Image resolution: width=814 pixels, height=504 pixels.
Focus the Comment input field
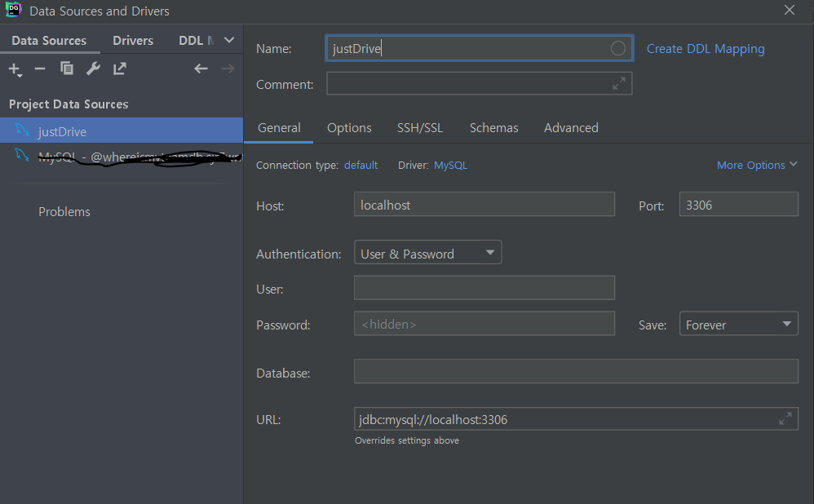[x=479, y=83]
